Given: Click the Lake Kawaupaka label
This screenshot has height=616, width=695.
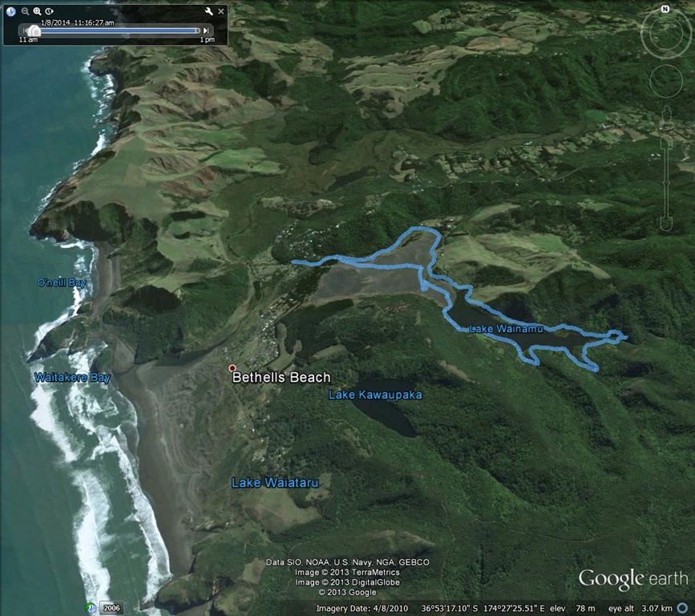Looking at the screenshot, I should click(375, 395).
